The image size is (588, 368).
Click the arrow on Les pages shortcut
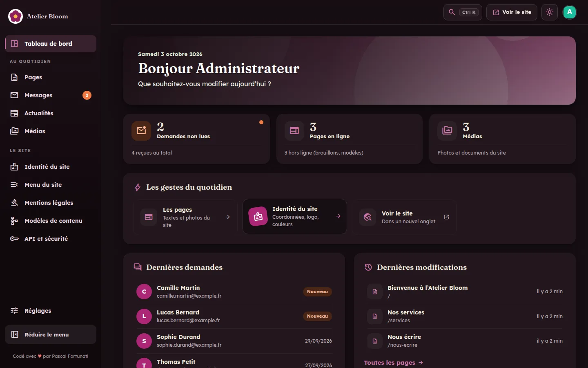(227, 217)
